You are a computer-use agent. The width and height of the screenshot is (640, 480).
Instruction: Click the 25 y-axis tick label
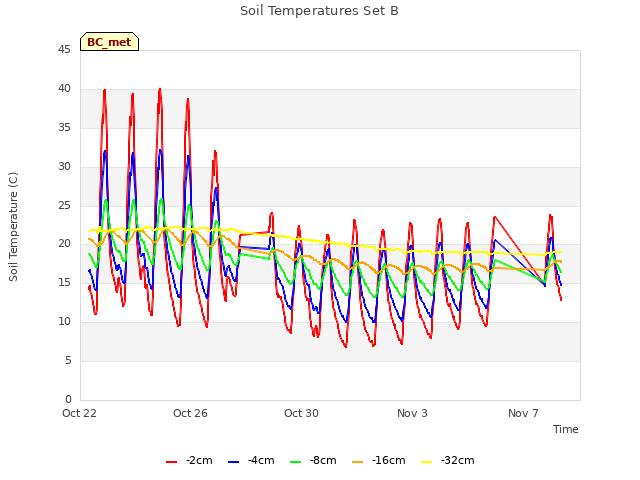click(64, 205)
